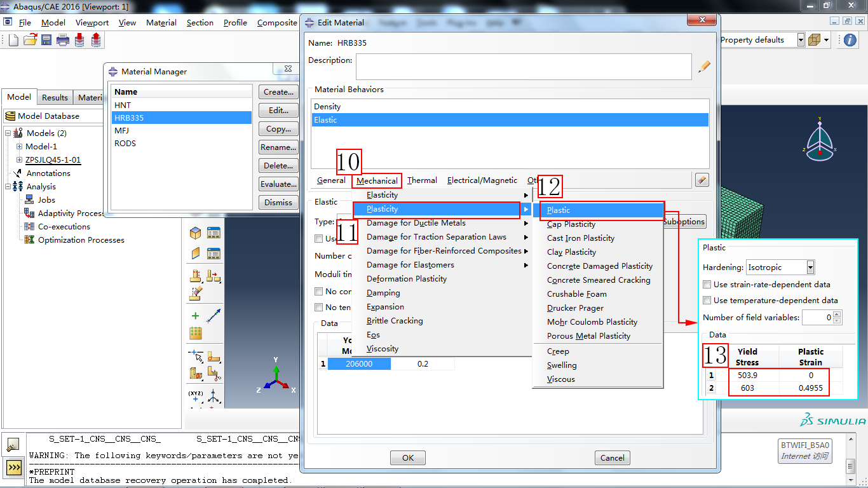The width and height of the screenshot is (868, 488).
Task: Click the Print toolbar icon
Action: [63, 41]
